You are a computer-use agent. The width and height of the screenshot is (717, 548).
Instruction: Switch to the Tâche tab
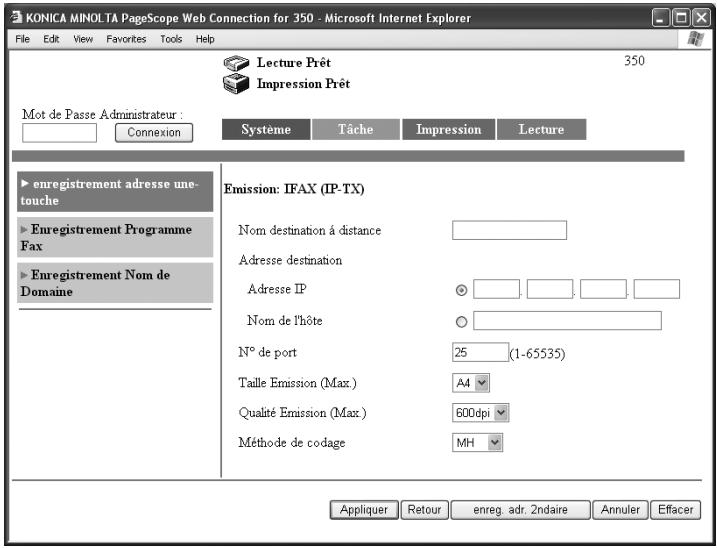356,129
